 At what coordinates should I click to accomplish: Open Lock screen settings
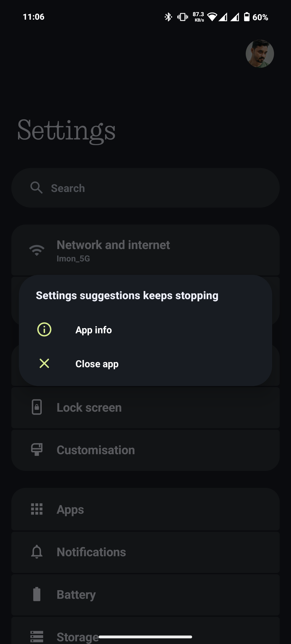pyautogui.click(x=89, y=407)
